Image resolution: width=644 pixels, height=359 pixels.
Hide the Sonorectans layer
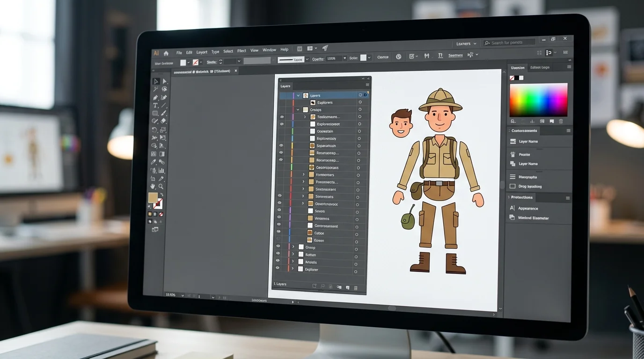pos(280,195)
